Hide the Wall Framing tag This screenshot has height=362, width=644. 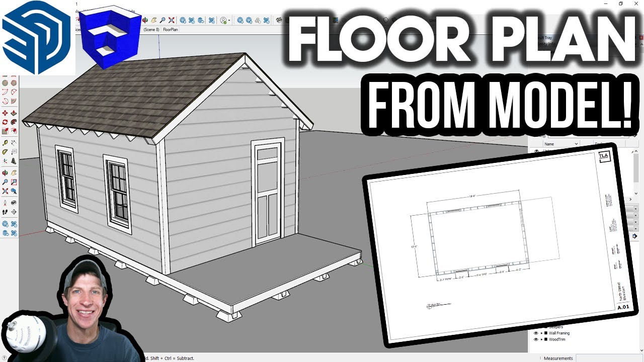[536, 333]
